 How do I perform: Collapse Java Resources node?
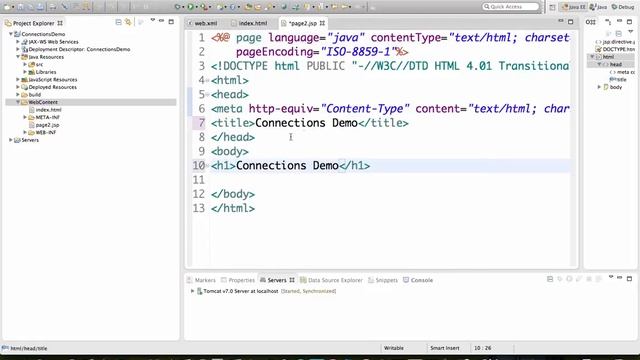point(18,57)
